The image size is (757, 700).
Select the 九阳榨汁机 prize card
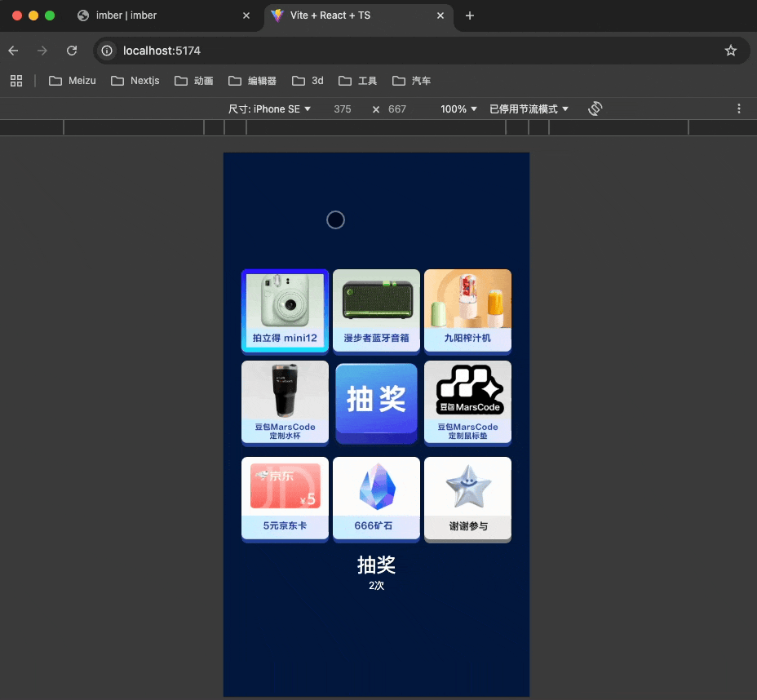coord(467,311)
